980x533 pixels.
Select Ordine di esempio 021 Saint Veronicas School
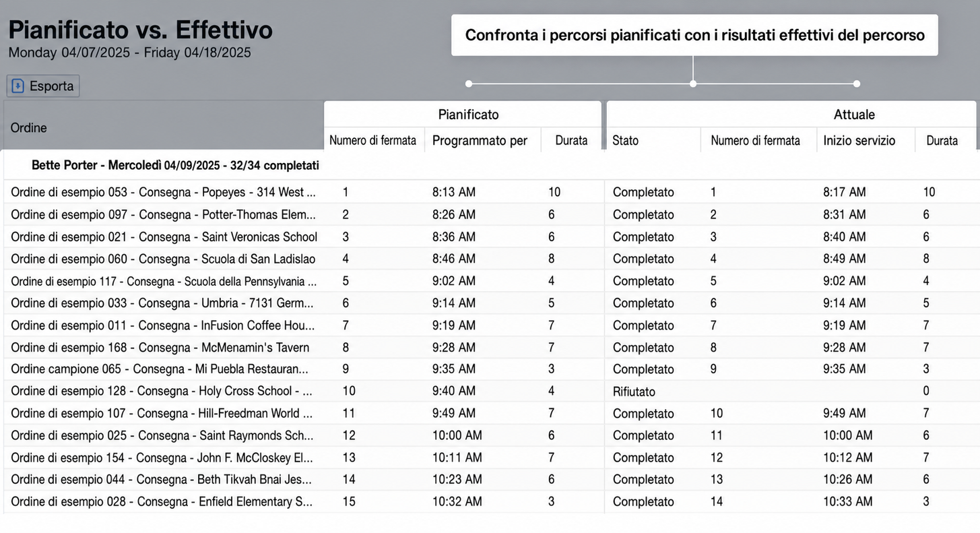pos(491,237)
